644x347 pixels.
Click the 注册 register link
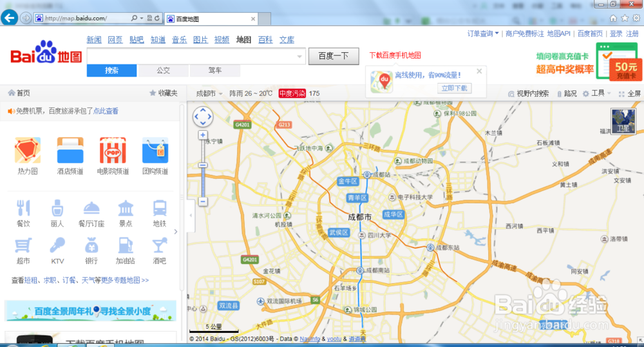[632, 33]
